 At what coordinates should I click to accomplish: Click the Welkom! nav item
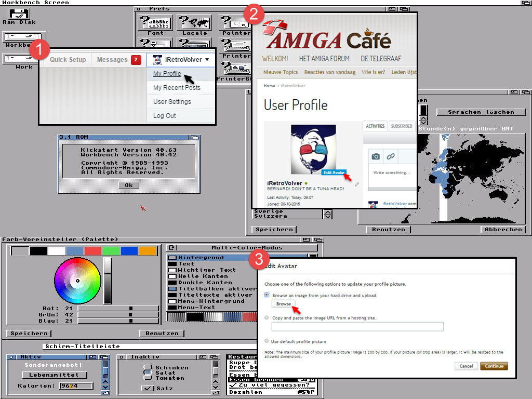275,59
